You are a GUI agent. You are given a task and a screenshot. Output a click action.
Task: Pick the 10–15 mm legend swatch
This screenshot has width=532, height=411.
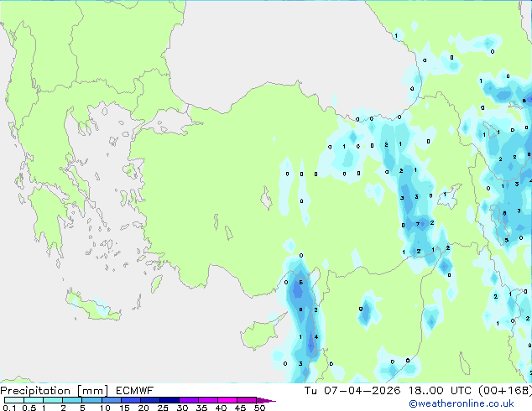111,400
